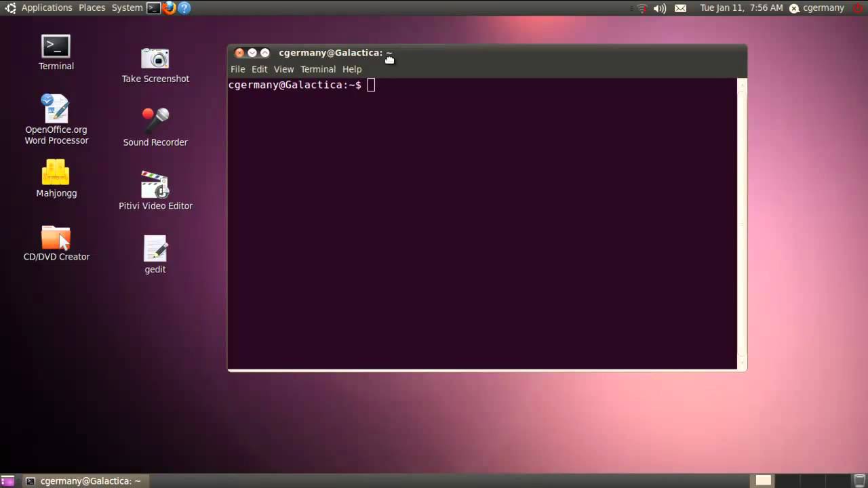Image resolution: width=868 pixels, height=488 pixels.
Task: Open the volume indicator
Action: pos(660,8)
